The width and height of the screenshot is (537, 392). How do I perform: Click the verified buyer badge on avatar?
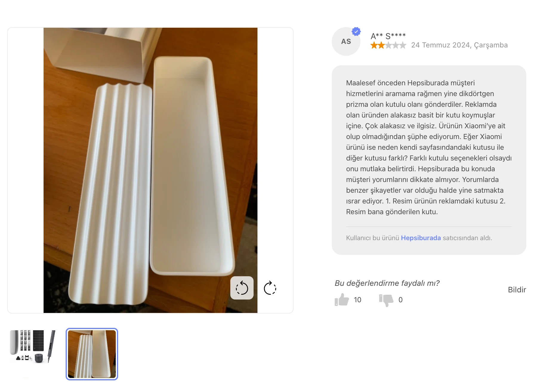point(356,31)
